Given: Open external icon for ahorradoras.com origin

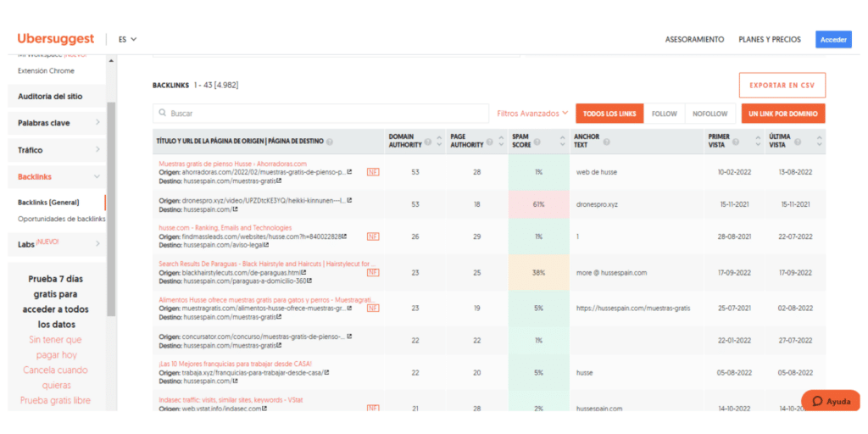Looking at the screenshot, I should pos(349,172).
